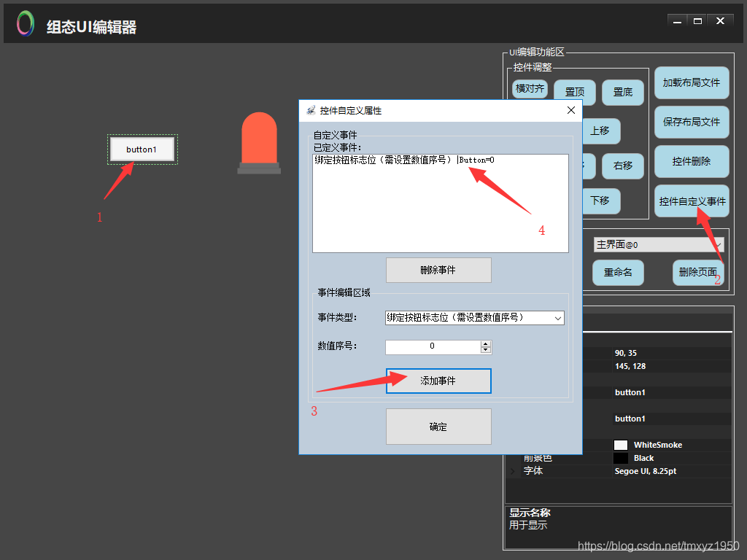Viewport: 747px width, 560px height.
Task: Click 加载布局文件 button
Action: (692, 83)
